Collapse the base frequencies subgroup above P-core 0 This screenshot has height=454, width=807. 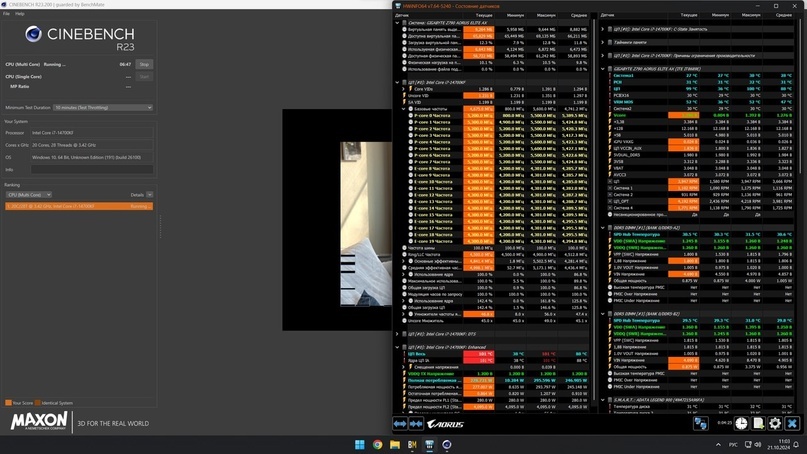[404, 109]
